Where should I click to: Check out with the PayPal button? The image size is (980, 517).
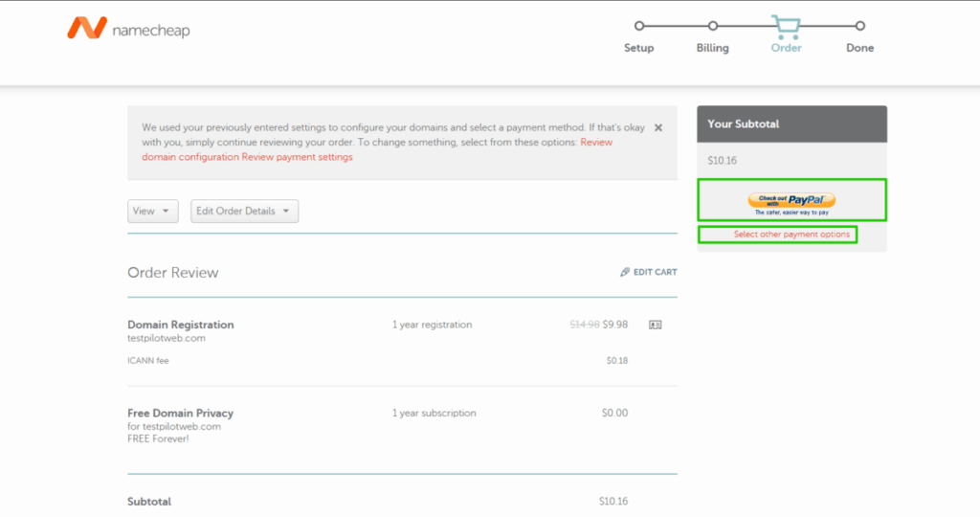pyautogui.click(x=791, y=200)
